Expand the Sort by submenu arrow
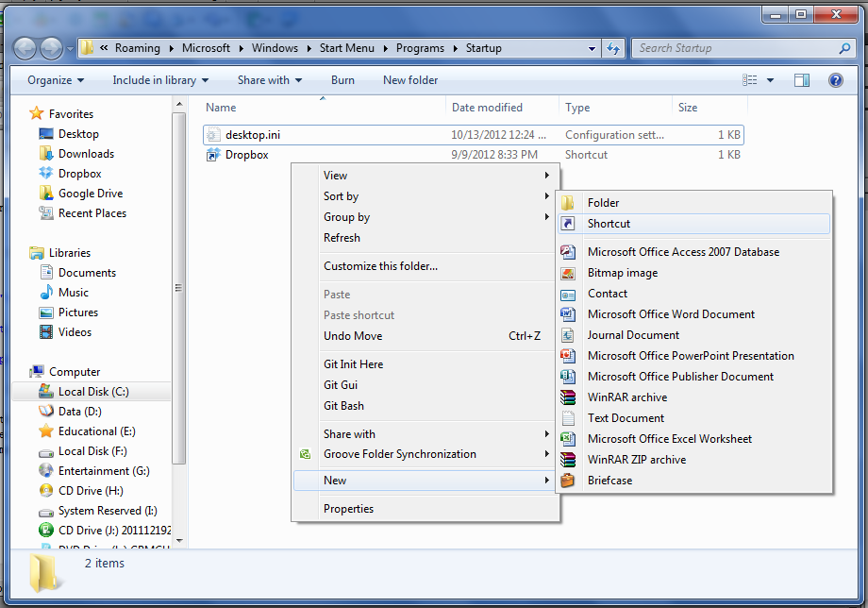 coord(547,196)
